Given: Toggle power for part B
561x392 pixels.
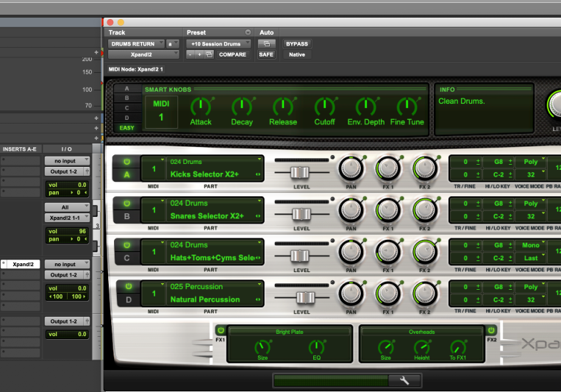Looking at the screenshot, I should [x=126, y=203].
